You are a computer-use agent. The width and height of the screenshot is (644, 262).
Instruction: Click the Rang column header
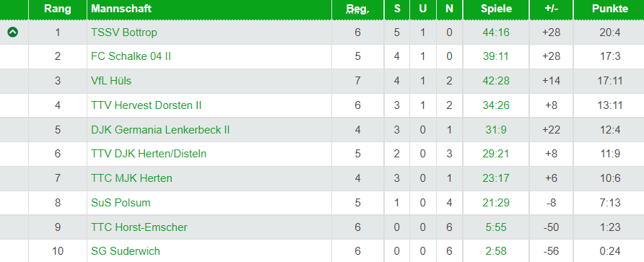[58, 9]
